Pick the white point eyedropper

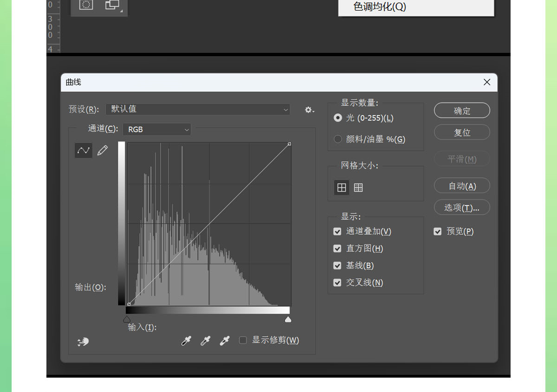225,341
